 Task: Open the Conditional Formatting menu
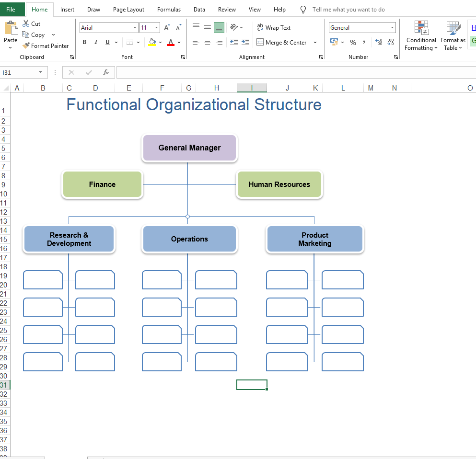pyautogui.click(x=421, y=35)
